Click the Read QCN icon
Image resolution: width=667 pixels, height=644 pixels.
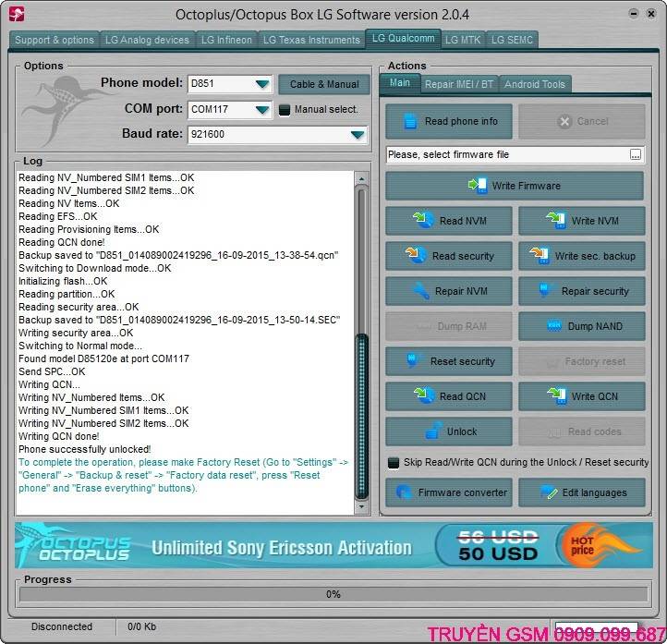[424, 395]
